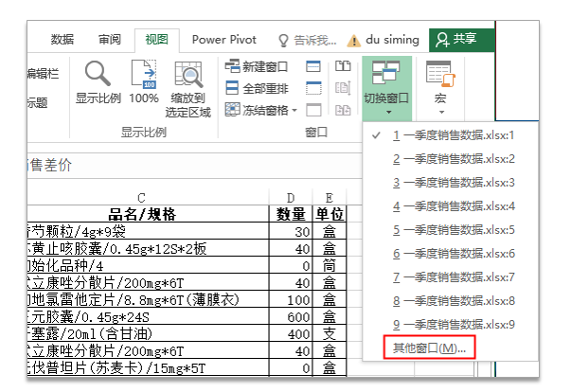The image size is (571, 392).
Task: Click the quantity cell containing 100
Action: coord(291,299)
